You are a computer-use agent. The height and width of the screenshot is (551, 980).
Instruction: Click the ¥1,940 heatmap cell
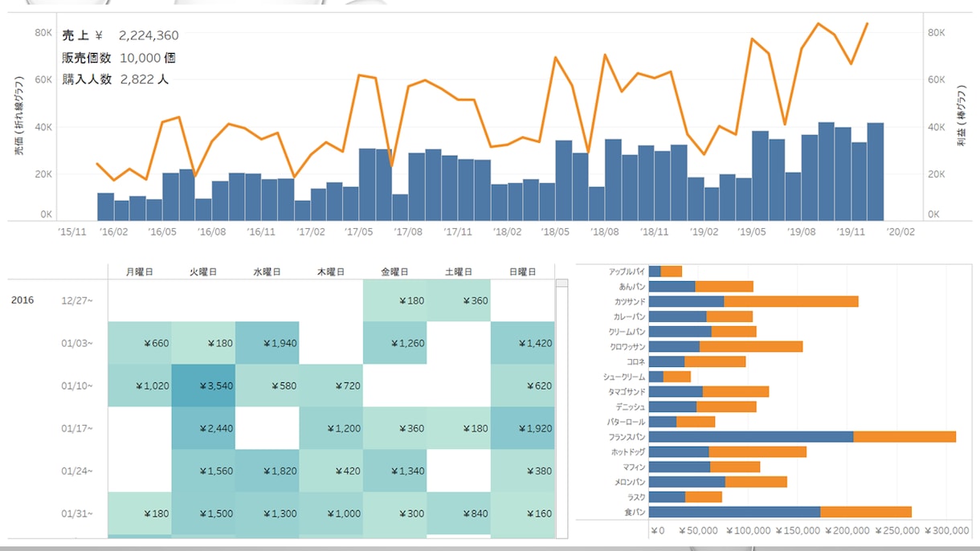coord(267,343)
